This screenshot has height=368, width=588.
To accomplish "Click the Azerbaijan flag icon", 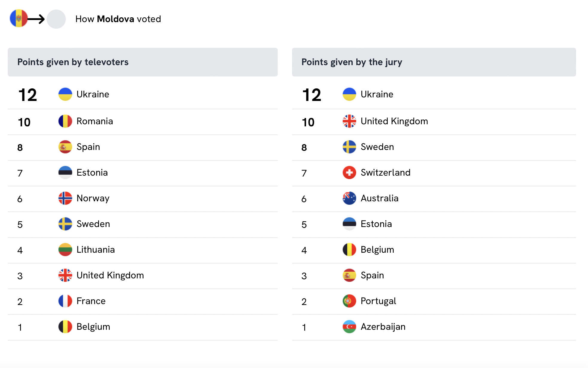I will pyautogui.click(x=349, y=327).
